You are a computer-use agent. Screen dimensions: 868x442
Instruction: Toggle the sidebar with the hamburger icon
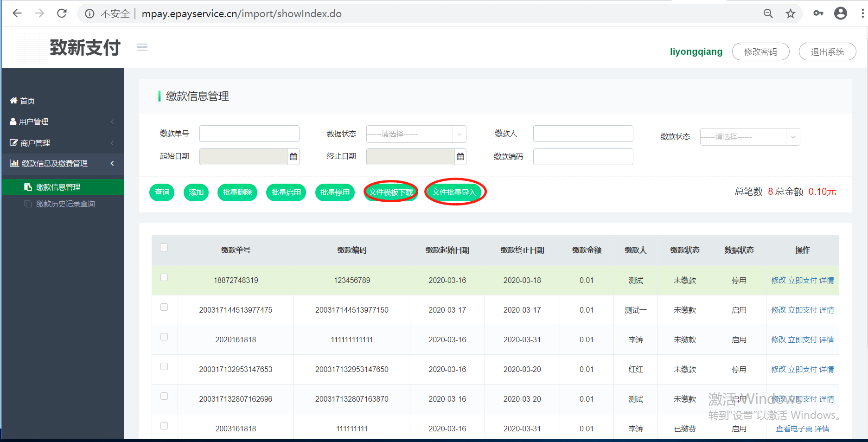[142, 47]
